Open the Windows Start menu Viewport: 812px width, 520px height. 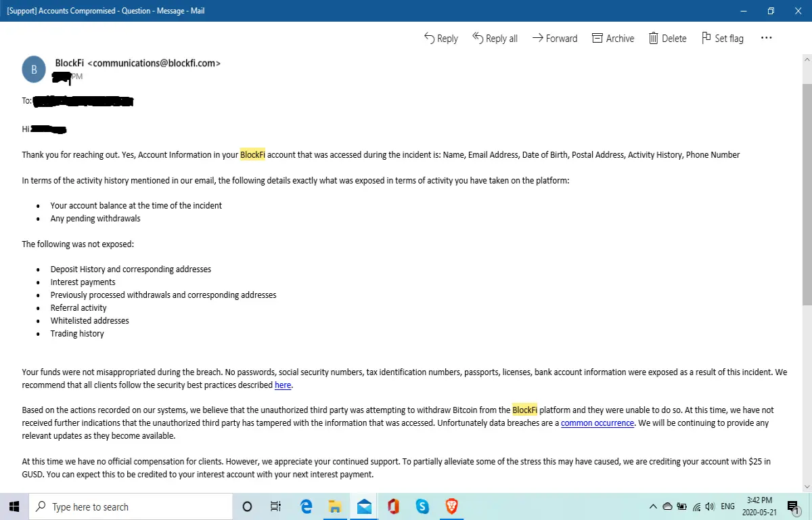click(15, 506)
